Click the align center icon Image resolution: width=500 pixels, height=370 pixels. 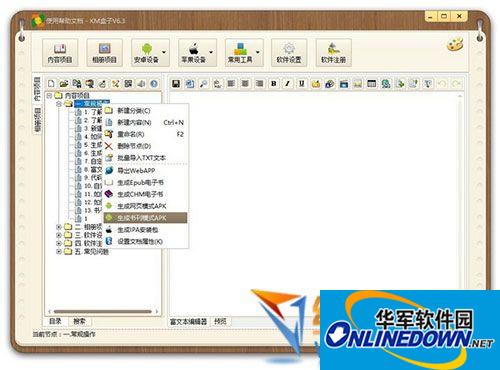tap(245, 83)
